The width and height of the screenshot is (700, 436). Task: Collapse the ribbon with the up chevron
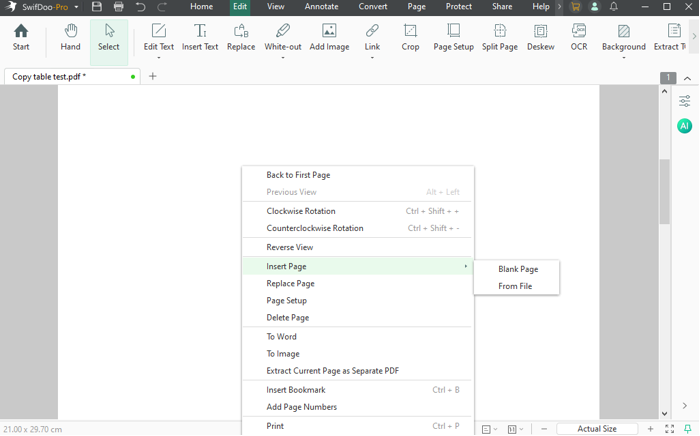coord(688,78)
